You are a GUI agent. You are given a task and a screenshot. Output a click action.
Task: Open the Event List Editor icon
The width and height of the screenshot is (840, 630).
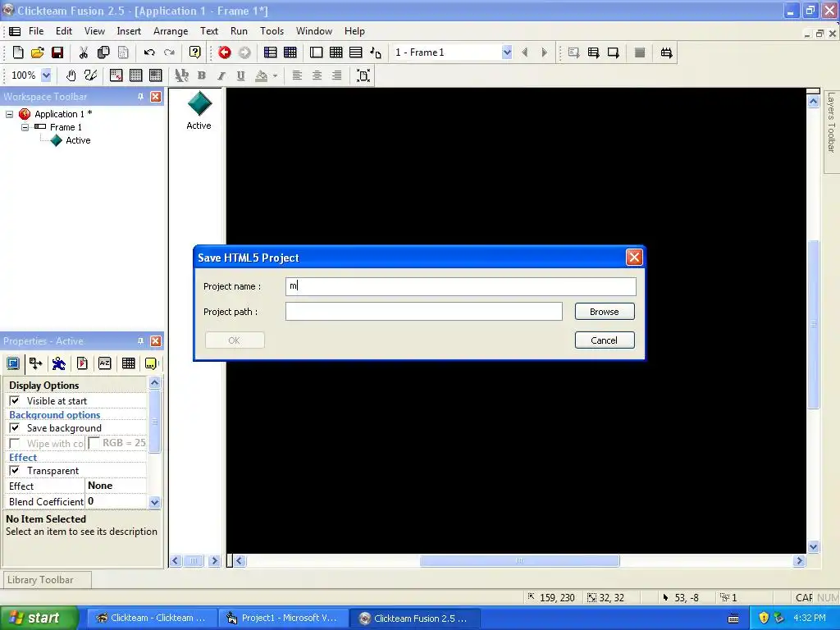pyautogui.click(x=356, y=52)
